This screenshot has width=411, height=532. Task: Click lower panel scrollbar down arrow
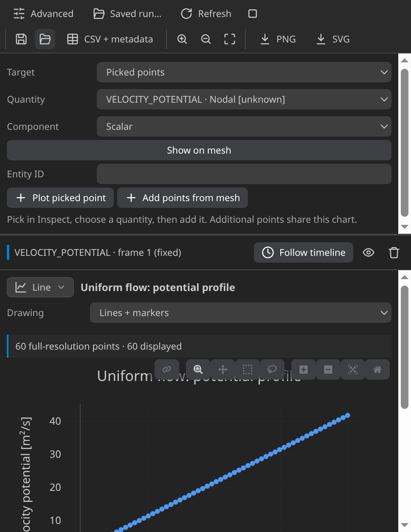(x=405, y=525)
